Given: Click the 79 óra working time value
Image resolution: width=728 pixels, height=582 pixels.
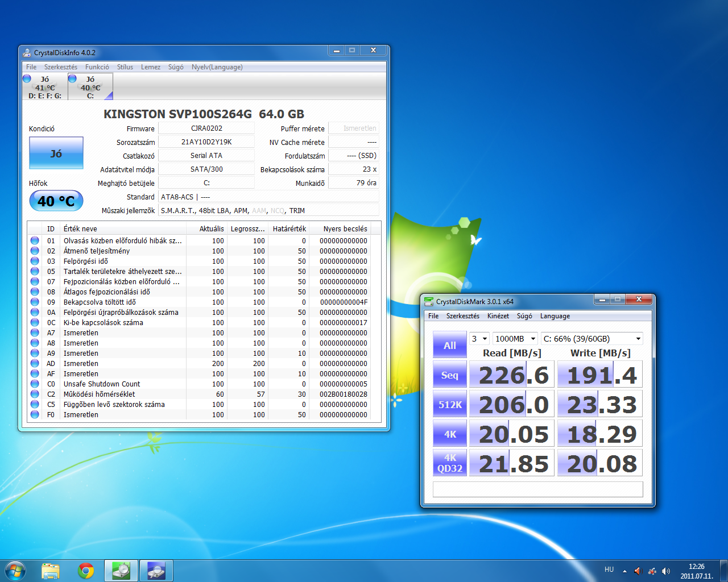Looking at the screenshot, I should coord(354,183).
